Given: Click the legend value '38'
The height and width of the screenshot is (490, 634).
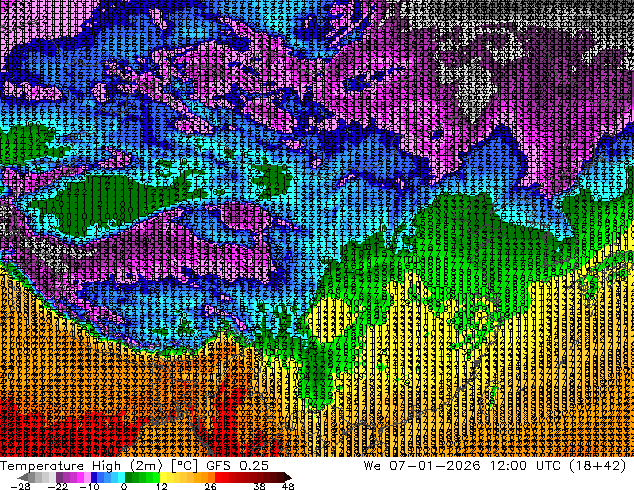Looking at the screenshot, I should (x=260, y=486).
